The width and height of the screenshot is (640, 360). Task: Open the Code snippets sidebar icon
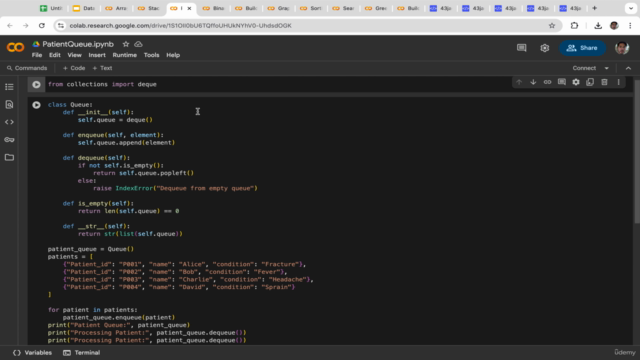tap(9, 122)
